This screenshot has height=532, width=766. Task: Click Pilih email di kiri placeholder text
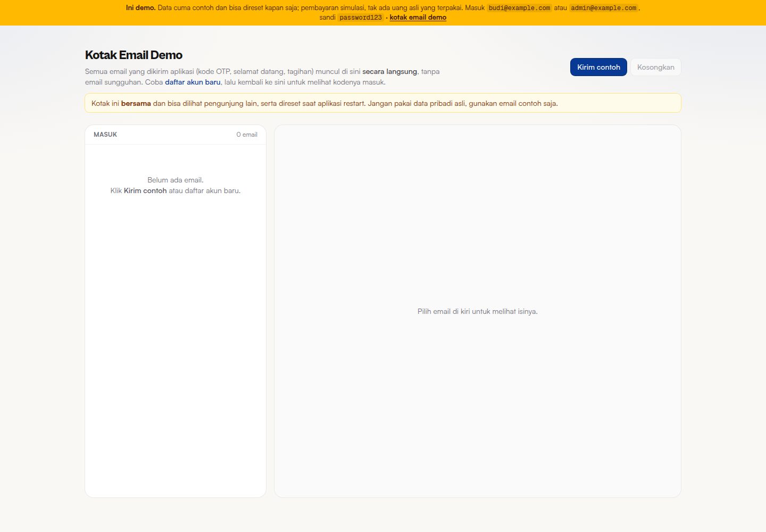point(478,311)
